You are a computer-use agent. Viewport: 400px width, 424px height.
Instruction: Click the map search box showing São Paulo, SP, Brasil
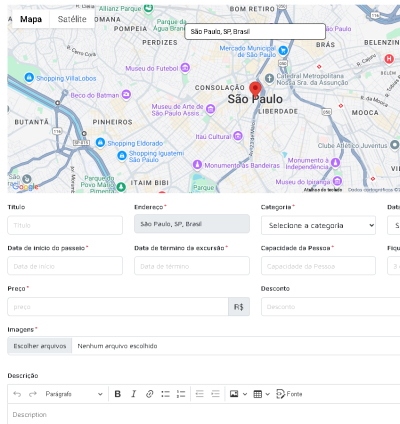(x=255, y=32)
